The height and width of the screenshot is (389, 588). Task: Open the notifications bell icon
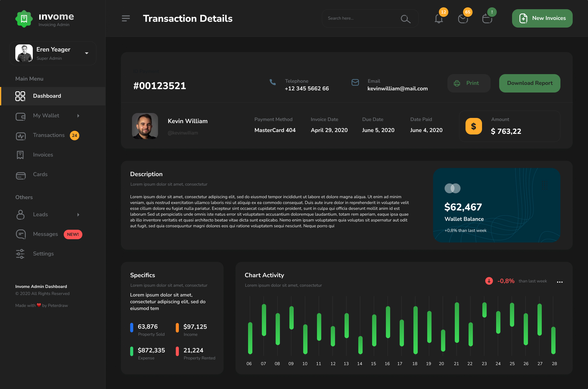point(439,18)
